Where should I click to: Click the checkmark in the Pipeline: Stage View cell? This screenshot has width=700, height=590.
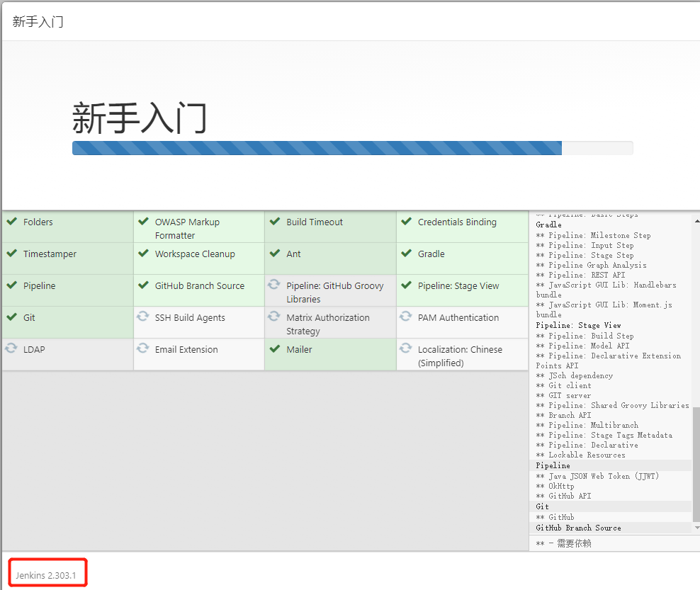tap(406, 285)
